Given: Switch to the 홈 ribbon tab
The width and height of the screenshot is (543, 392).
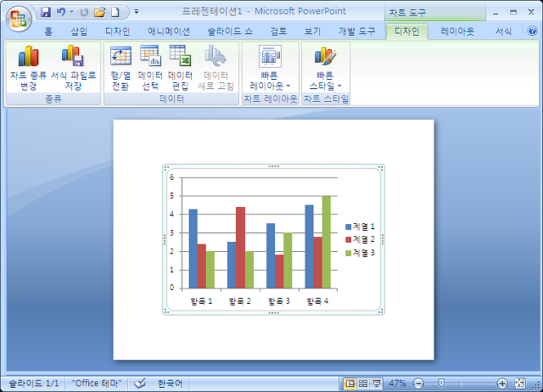Looking at the screenshot, I should click(x=48, y=31).
